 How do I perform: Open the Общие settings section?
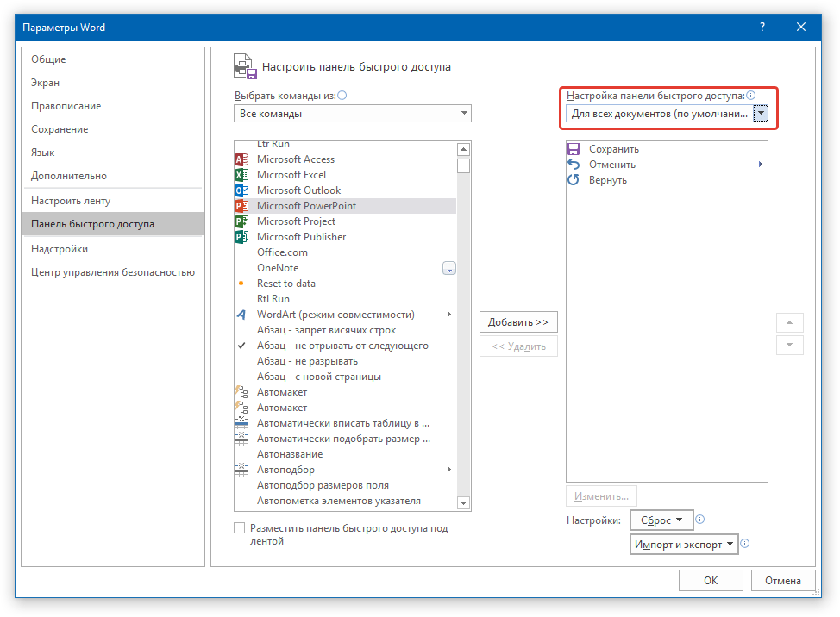pyautogui.click(x=113, y=59)
